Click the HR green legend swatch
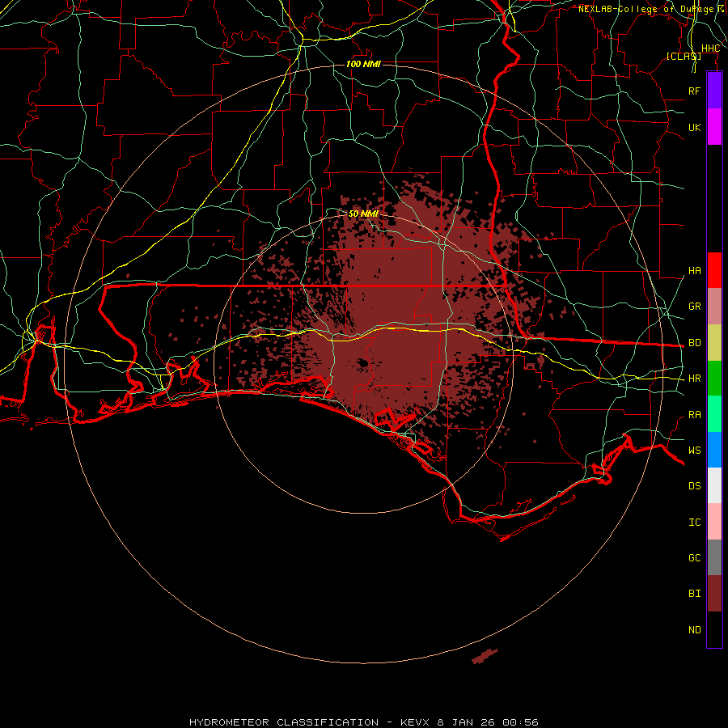The height and width of the screenshot is (728, 728). click(714, 379)
